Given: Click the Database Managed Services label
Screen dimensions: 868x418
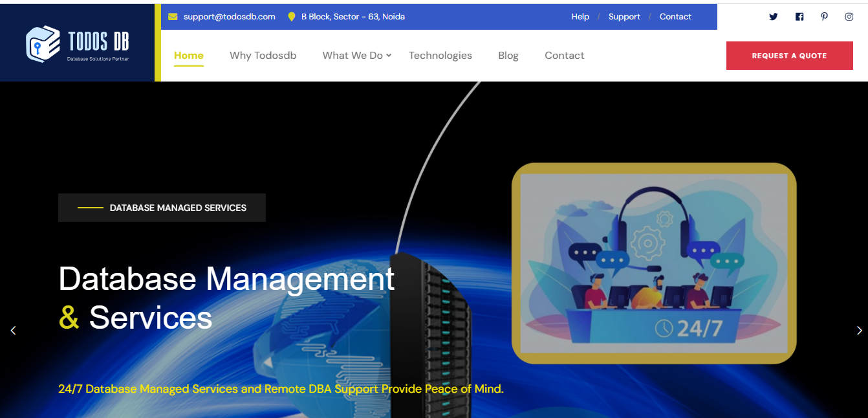Looking at the screenshot, I should [162, 208].
